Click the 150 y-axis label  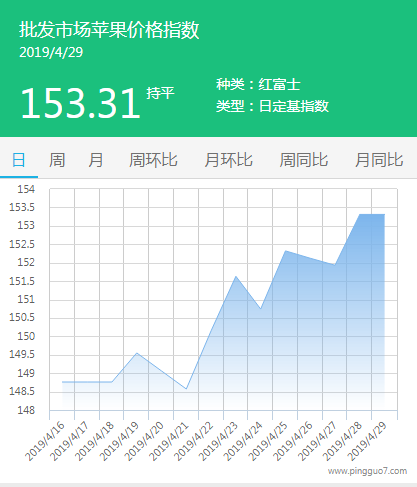point(26,336)
